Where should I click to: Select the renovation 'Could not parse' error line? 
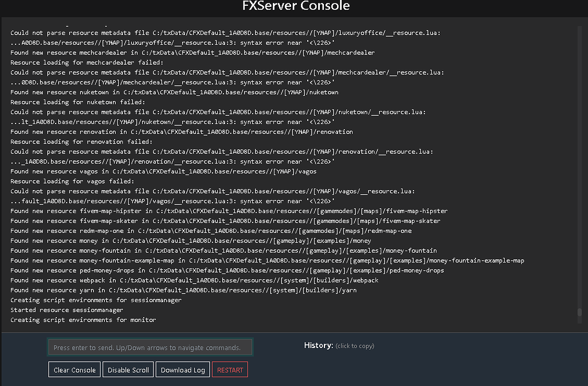pos(222,152)
